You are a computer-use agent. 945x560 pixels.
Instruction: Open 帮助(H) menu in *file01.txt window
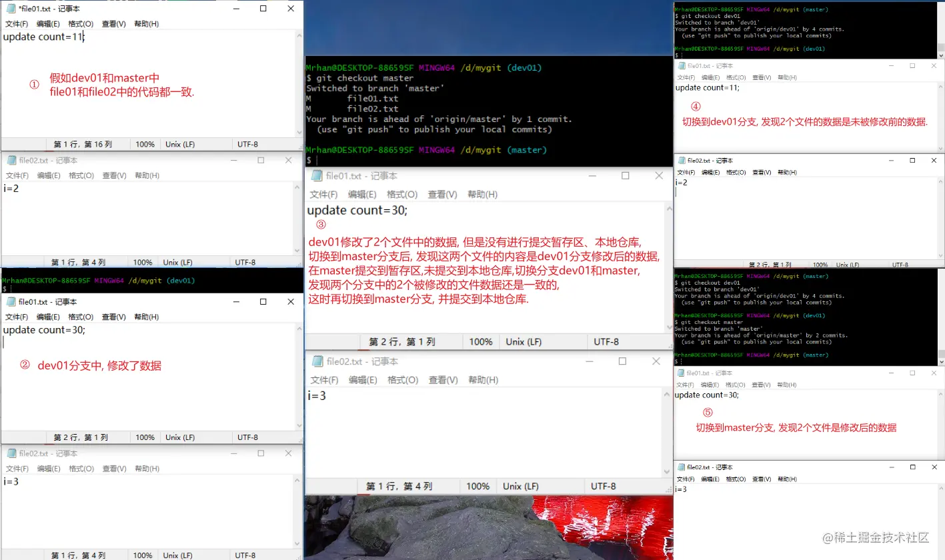147,24
